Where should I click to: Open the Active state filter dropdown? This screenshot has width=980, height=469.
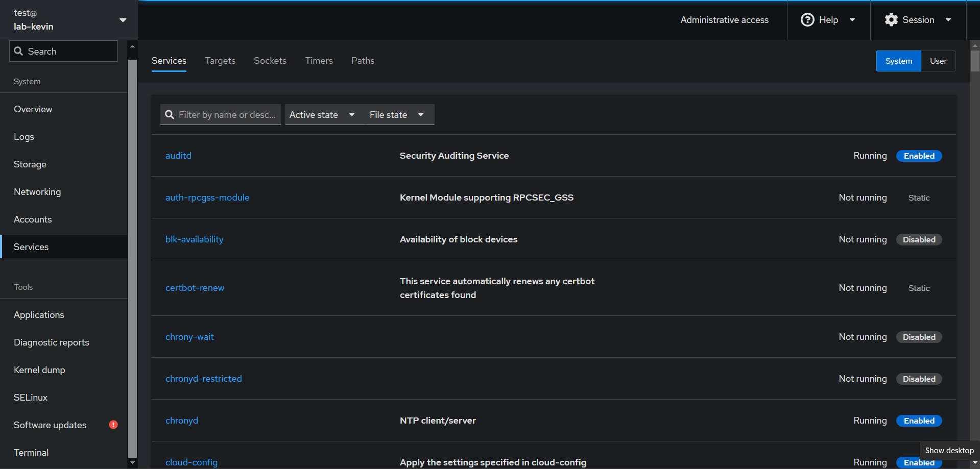coord(322,115)
